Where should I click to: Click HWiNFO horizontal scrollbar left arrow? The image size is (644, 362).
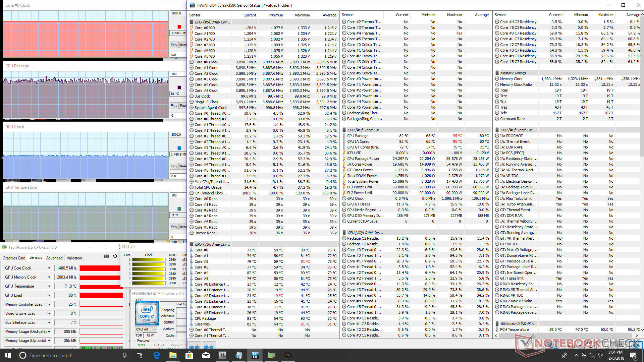point(496,336)
